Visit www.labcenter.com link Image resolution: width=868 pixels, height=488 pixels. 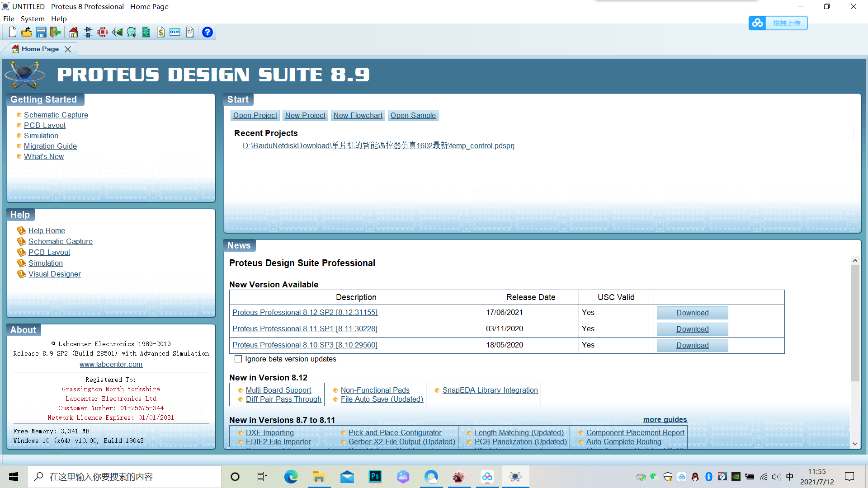pyautogui.click(x=111, y=364)
